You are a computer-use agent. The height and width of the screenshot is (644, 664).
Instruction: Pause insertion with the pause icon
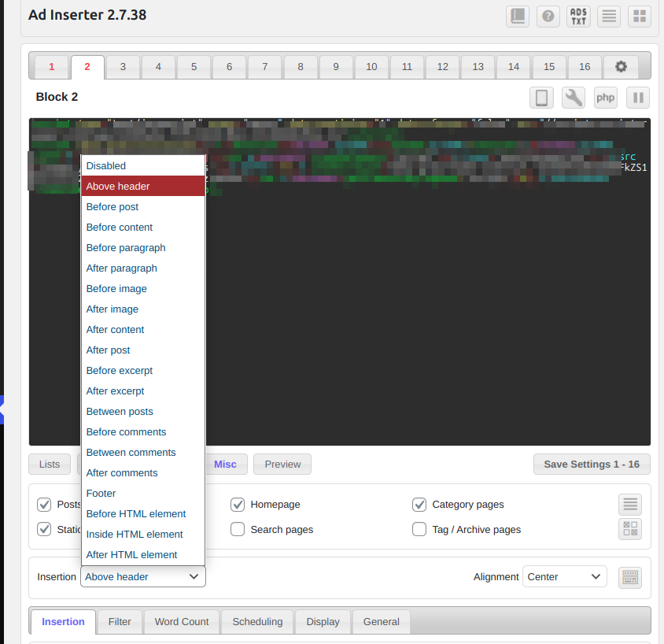[638, 98]
